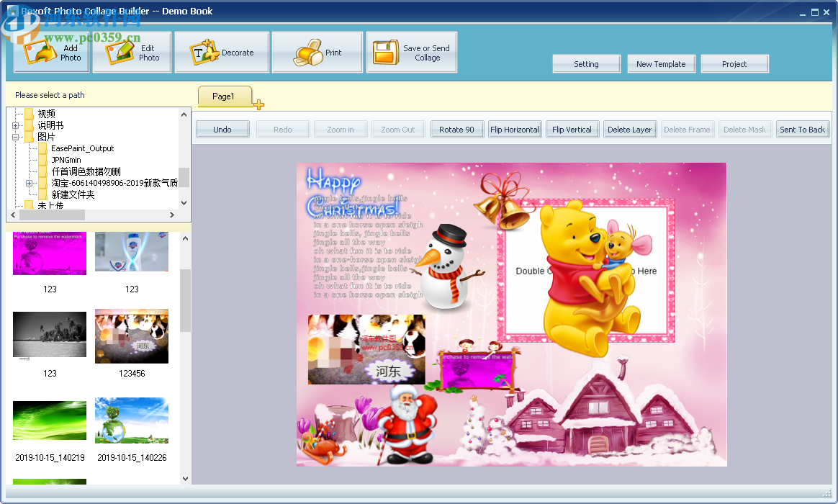Collapse the 图片 folder in the tree
This screenshot has width=838, height=504.
pyautogui.click(x=15, y=136)
